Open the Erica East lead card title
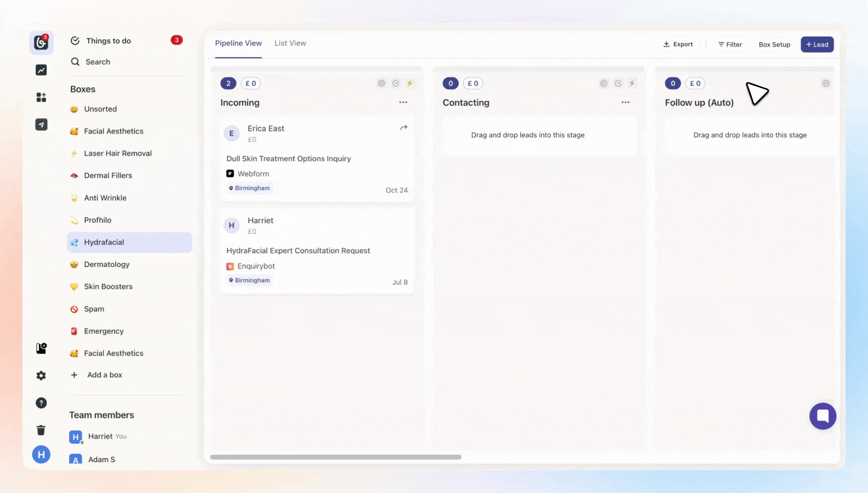 coord(266,128)
